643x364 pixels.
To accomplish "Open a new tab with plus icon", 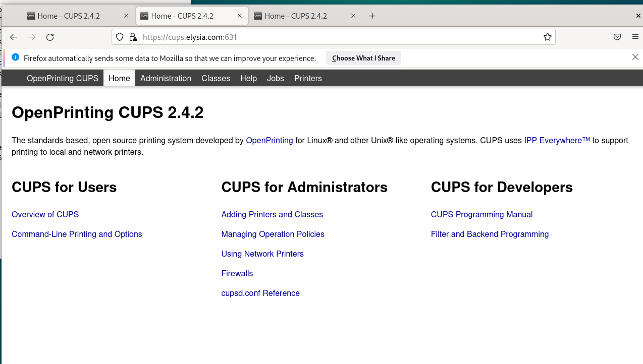I will [372, 16].
